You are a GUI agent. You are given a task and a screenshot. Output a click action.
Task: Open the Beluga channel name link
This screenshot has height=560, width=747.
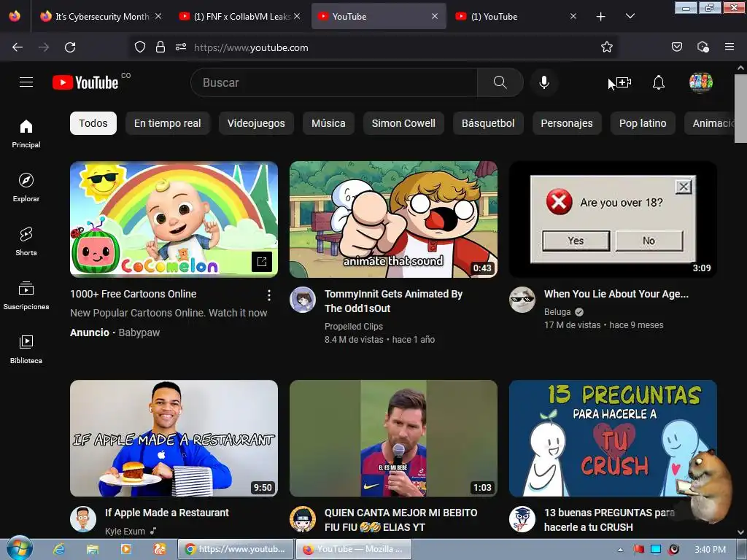557,312
